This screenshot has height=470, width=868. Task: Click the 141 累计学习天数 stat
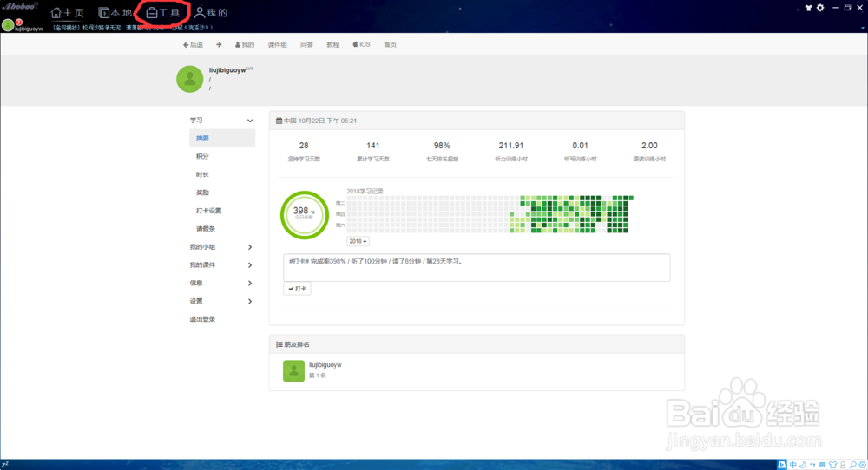coord(373,152)
